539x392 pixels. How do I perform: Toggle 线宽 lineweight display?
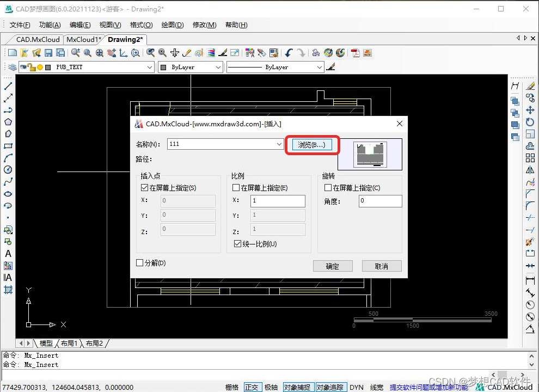pos(377,387)
